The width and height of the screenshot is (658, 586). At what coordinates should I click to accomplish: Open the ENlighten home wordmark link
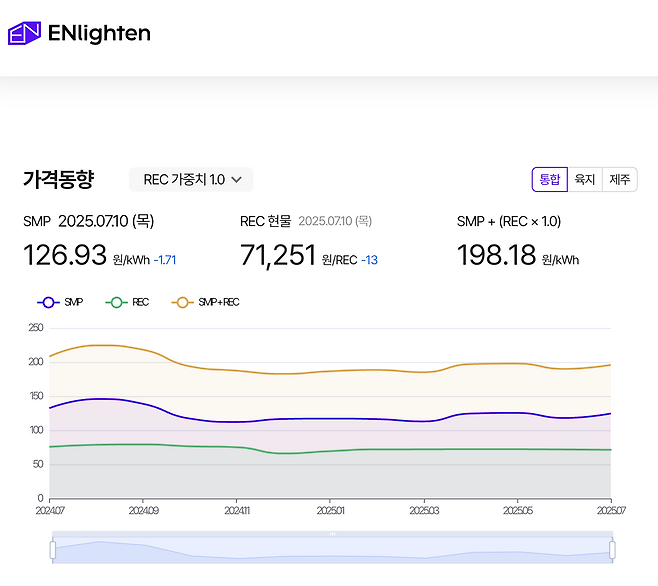coord(99,33)
